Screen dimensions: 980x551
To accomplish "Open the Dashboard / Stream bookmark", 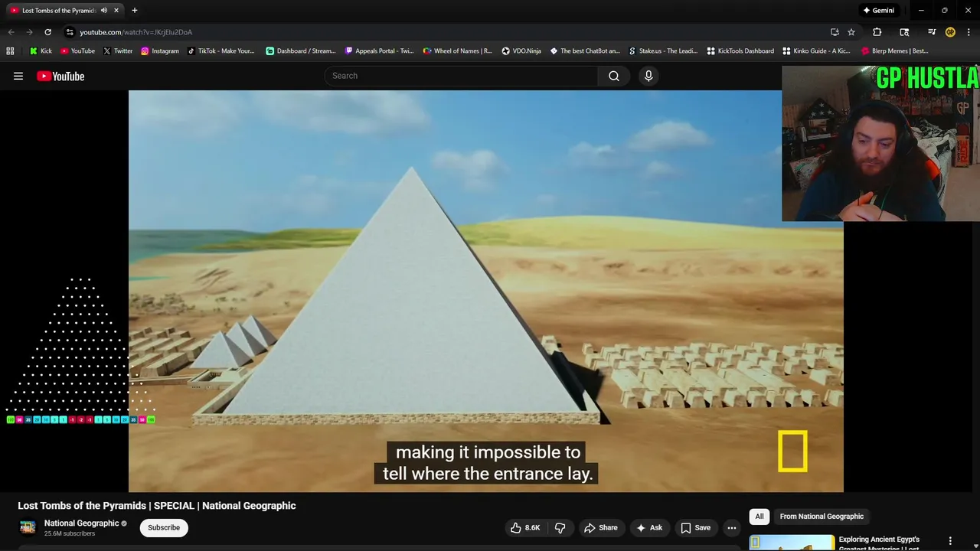I will coord(300,51).
